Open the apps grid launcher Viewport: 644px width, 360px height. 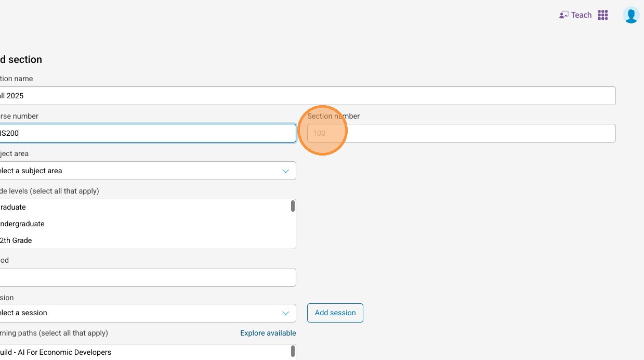[x=603, y=15]
